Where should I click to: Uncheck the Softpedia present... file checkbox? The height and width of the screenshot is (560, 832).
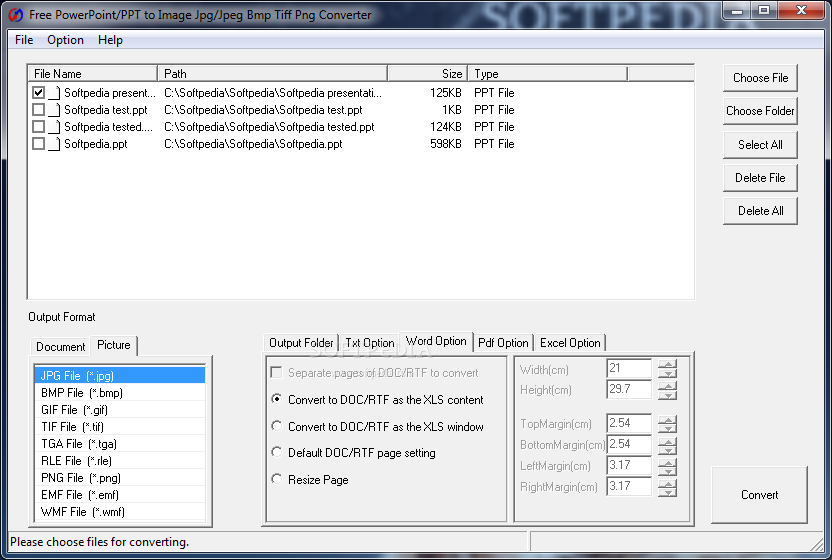(x=38, y=93)
